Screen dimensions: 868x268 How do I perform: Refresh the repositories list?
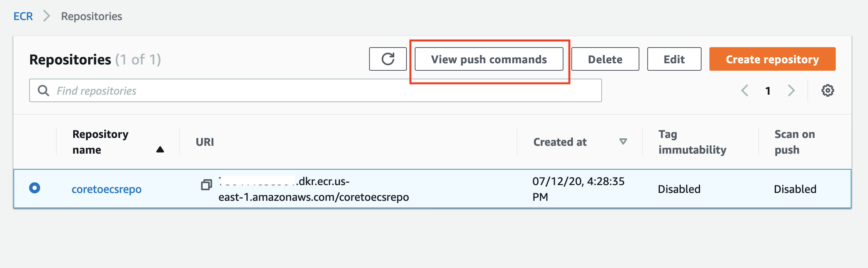[x=388, y=59]
